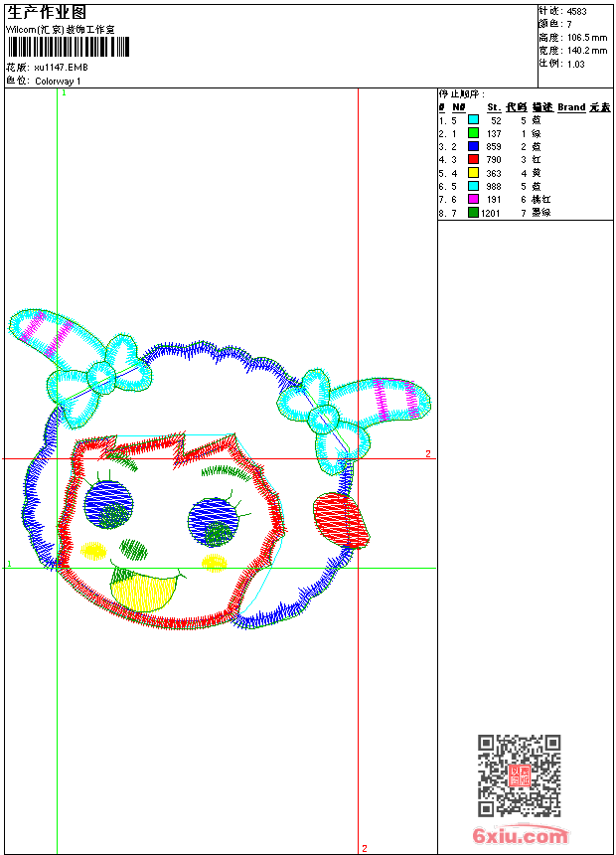Image resolution: width=616 pixels, height=855 pixels.
Task: Click the stitch count '859'
Action: 494,147
